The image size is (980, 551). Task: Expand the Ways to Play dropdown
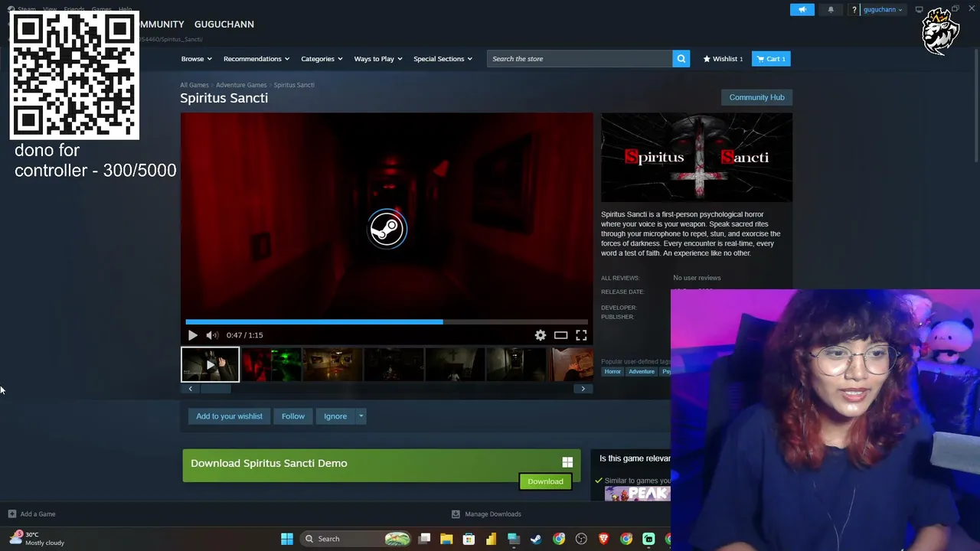pyautogui.click(x=378, y=59)
